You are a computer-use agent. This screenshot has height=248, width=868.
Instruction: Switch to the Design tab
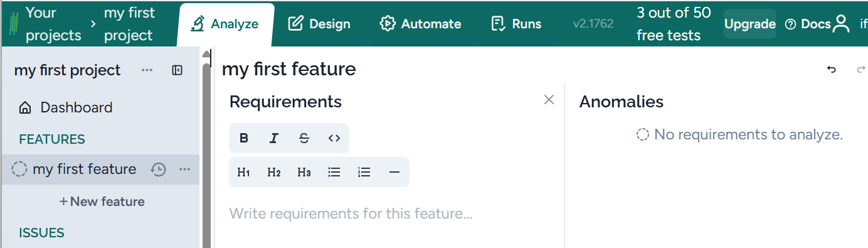click(x=319, y=24)
